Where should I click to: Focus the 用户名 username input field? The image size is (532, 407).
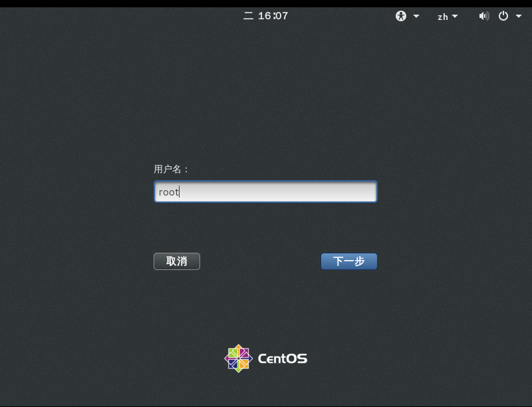[265, 192]
